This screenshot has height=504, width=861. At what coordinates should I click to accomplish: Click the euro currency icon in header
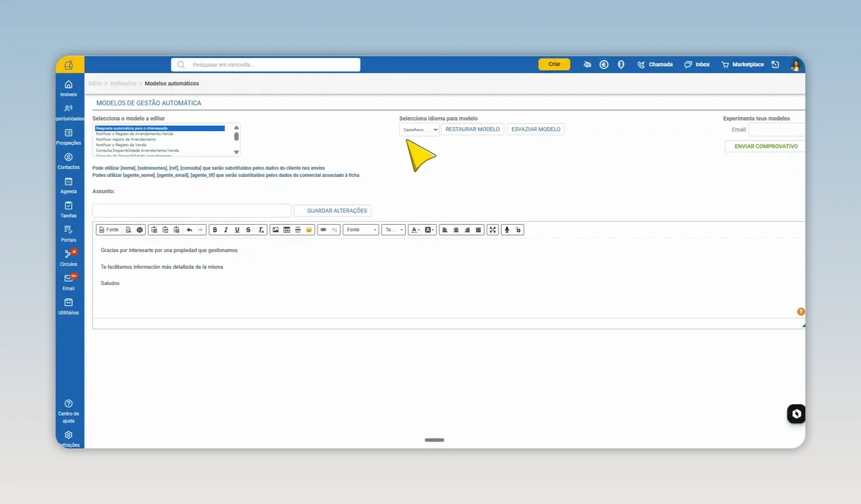pyautogui.click(x=604, y=64)
